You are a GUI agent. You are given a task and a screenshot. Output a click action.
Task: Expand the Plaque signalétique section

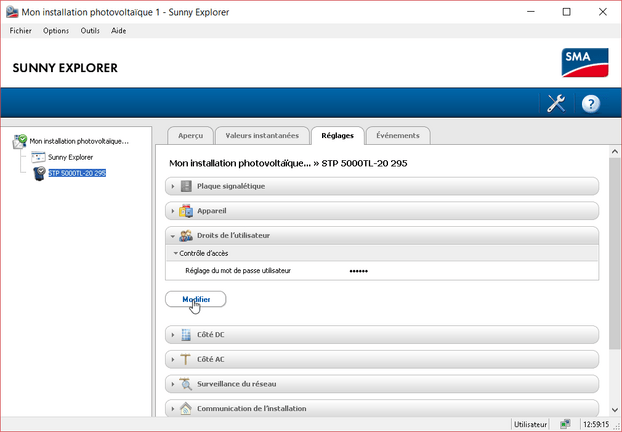(173, 186)
